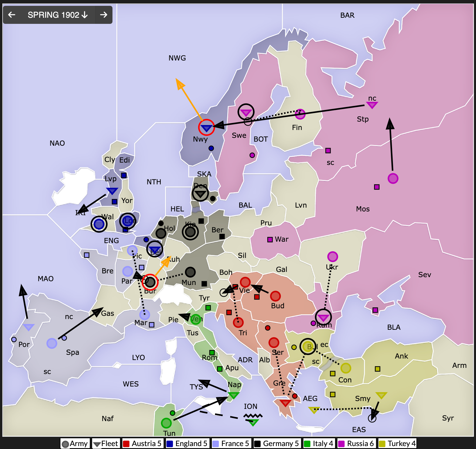Select the Fleet legend item
476x449 pixels.
(x=106, y=443)
